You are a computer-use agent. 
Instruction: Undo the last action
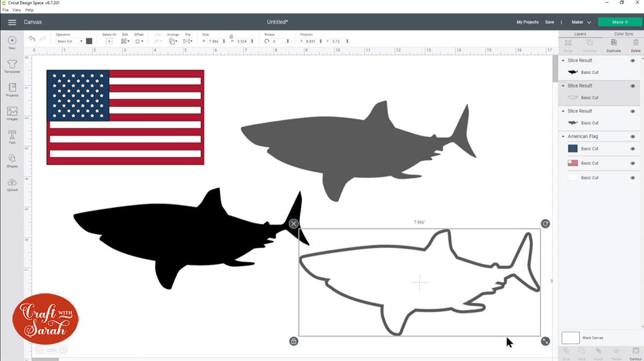pos(32,39)
